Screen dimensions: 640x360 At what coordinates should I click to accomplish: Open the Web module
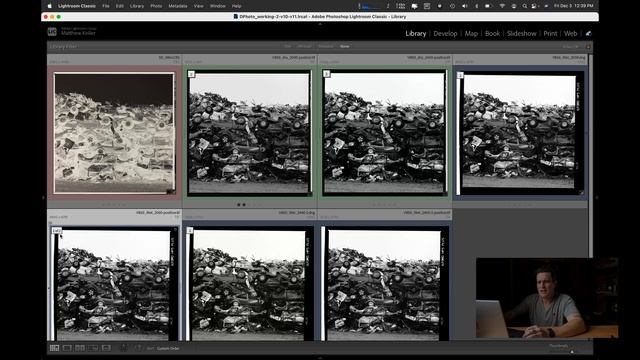tap(570, 33)
